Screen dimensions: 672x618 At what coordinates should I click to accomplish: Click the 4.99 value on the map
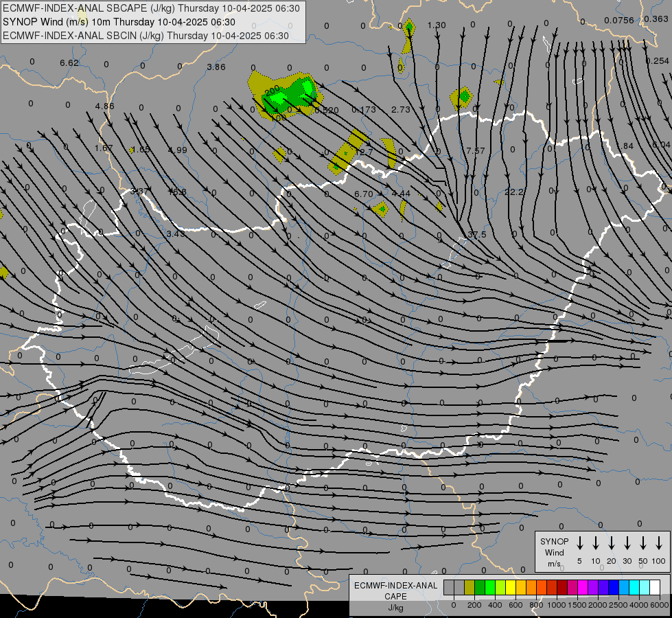coord(177,150)
